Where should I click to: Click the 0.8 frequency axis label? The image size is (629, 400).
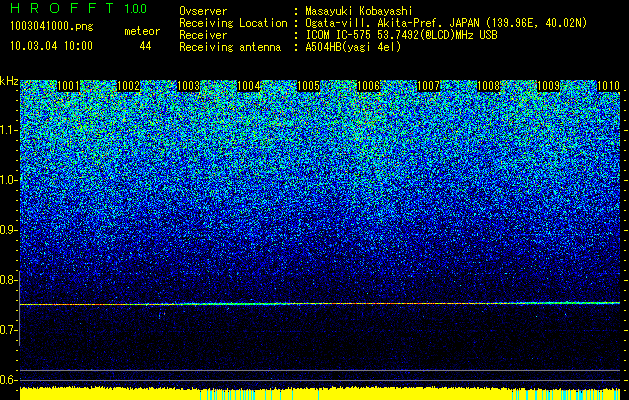(8, 280)
